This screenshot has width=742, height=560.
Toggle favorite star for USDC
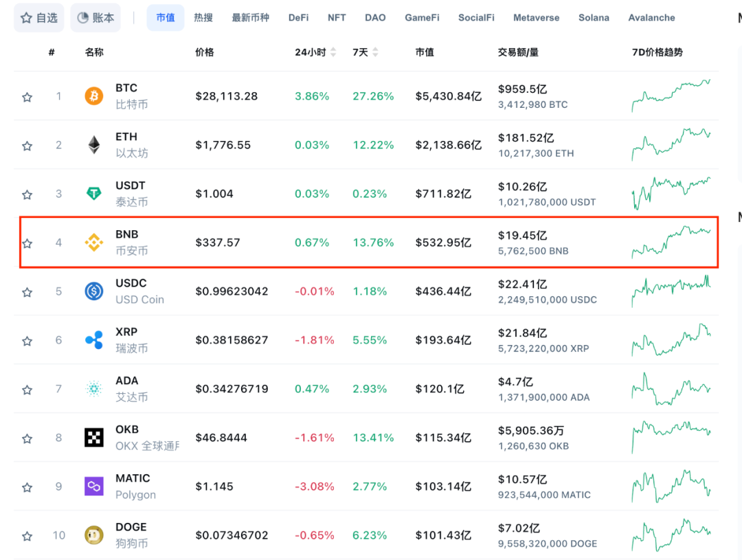point(27,292)
